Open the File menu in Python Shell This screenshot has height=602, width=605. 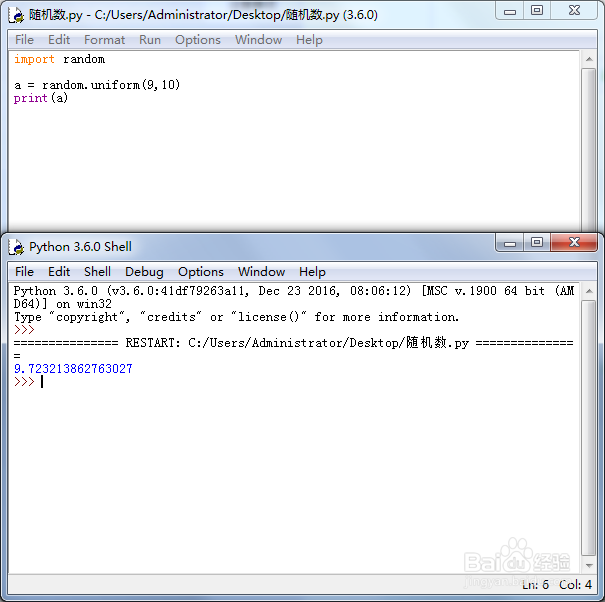click(24, 272)
